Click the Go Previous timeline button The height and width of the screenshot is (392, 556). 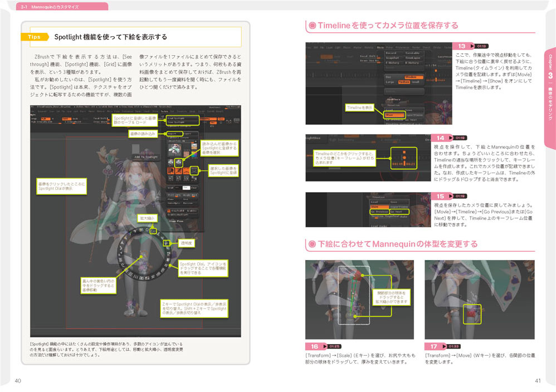pyautogui.click(x=380, y=212)
